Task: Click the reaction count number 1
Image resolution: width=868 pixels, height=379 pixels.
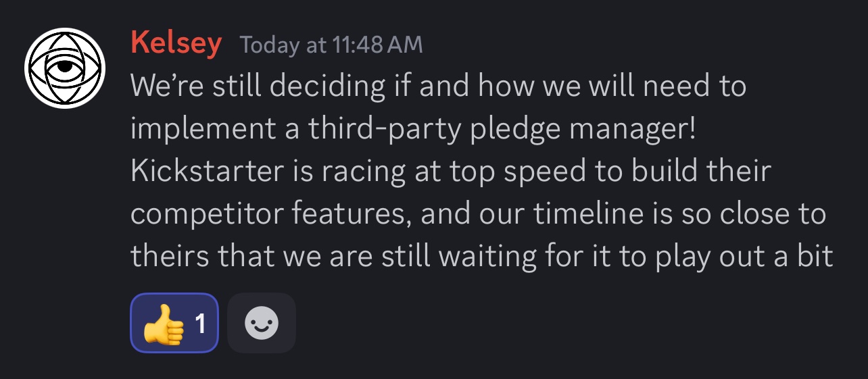Action: 200,324
